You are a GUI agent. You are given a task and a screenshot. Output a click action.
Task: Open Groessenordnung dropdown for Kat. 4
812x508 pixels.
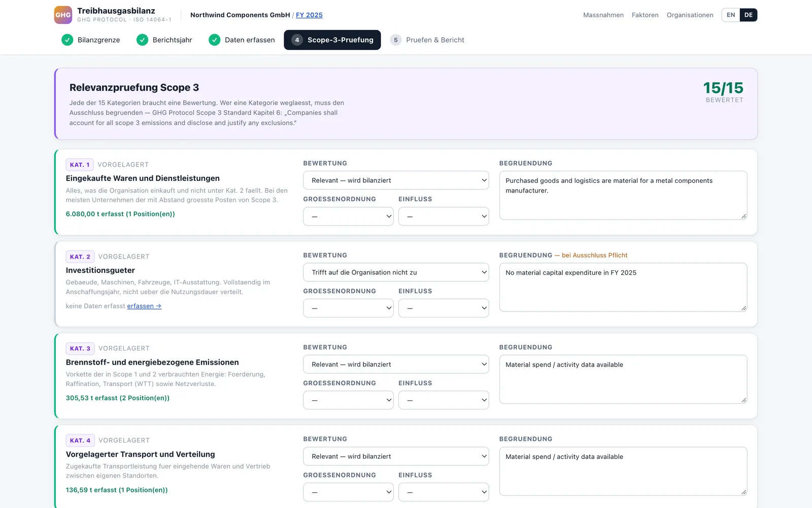point(348,492)
